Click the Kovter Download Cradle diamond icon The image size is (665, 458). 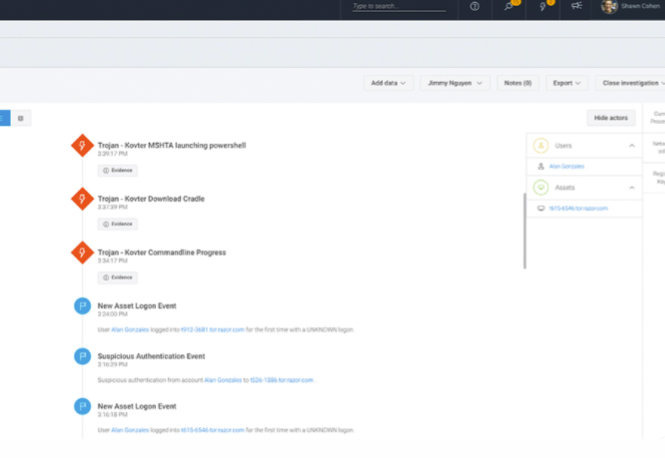[x=82, y=200]
